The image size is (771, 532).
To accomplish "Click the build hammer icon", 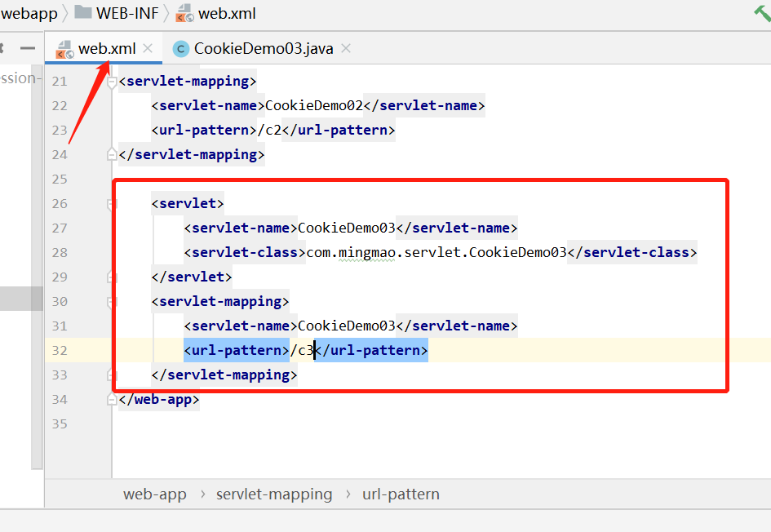I will coord(762,13).
